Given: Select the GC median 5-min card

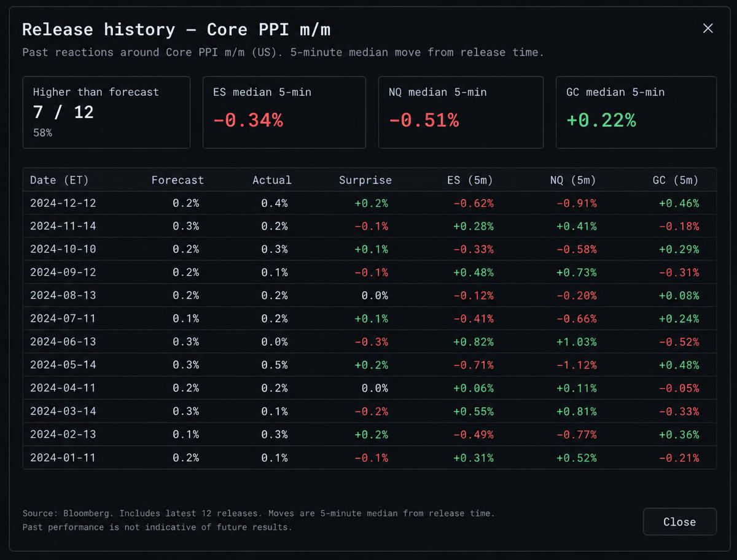Looking at the screenshot, I should click(x=636, y=112).
